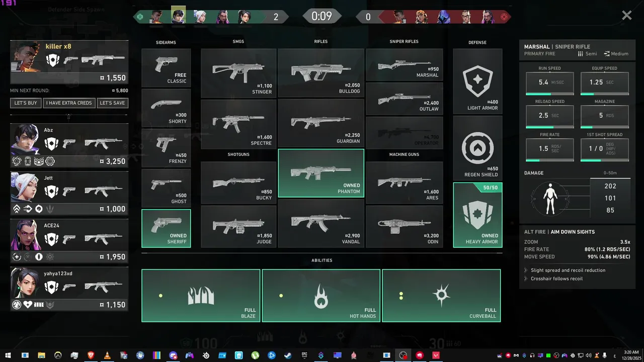This screenshot has height=362, width=644.
Task: Click the round timer 0:09
Action: point(321,16)
